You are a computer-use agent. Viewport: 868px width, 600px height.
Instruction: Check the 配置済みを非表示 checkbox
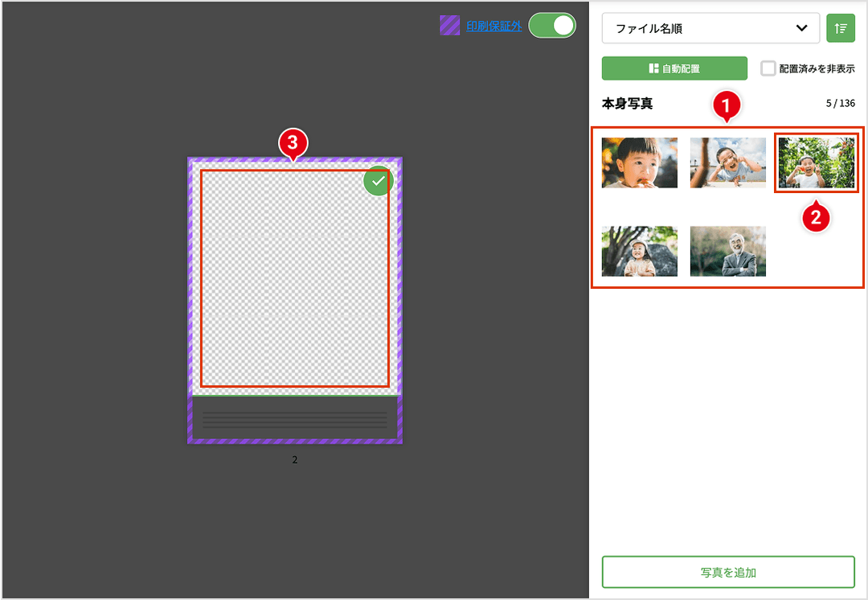tap(768, 68)
